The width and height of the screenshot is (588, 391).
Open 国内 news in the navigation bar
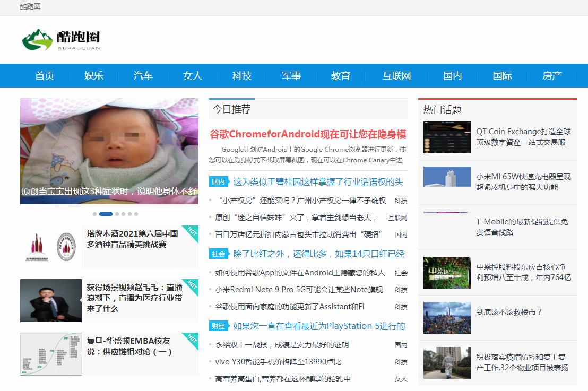[453, 76]
